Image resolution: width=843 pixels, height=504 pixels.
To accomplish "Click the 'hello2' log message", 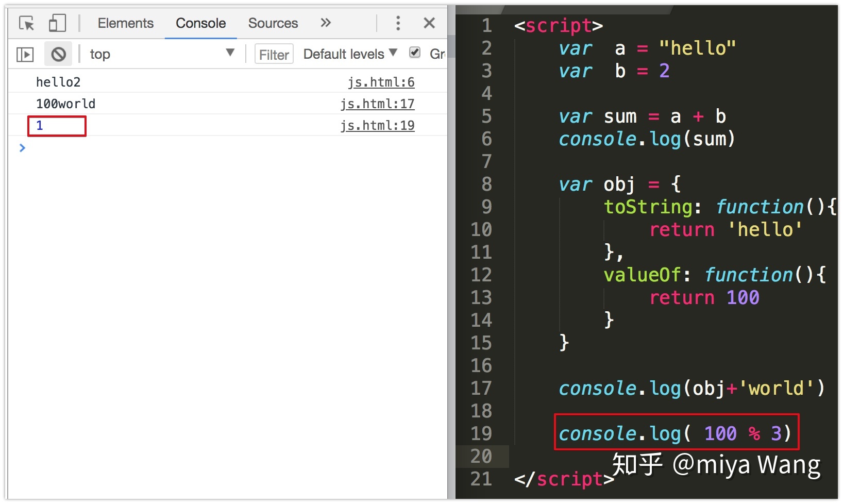I will click(x=58, y=81).
